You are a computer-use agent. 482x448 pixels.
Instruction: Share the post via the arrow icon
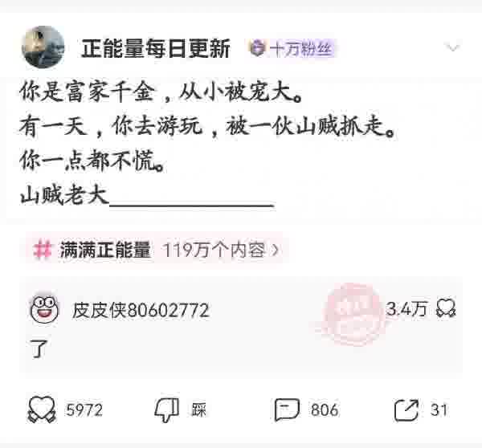pos(406,410)
